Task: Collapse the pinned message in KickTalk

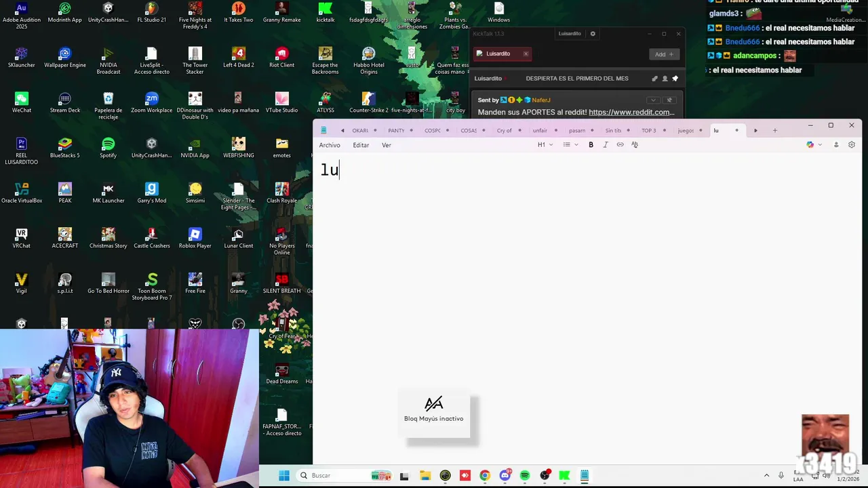Action: pos(653,100)
